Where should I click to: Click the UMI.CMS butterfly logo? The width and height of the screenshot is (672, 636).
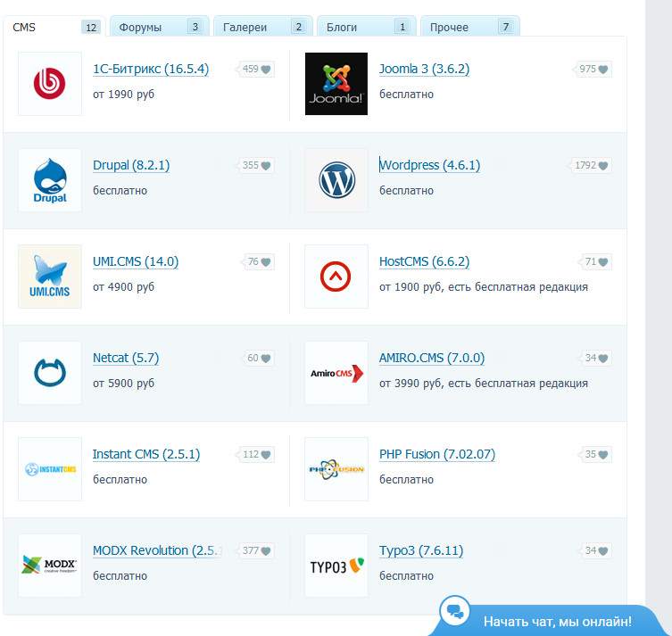pos(50,277)
